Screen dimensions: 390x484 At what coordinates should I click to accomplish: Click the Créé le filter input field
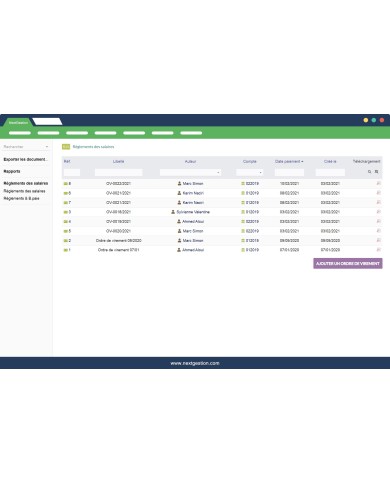pos(330,172)
